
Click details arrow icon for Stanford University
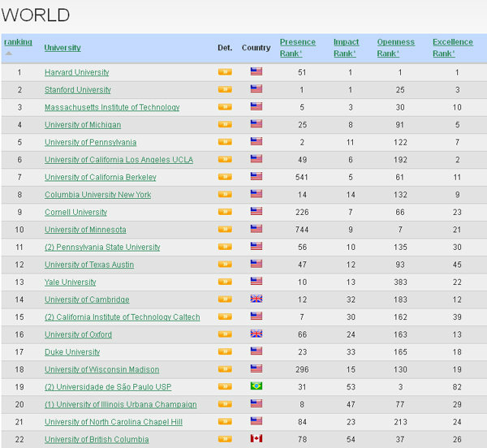[225, 90]
